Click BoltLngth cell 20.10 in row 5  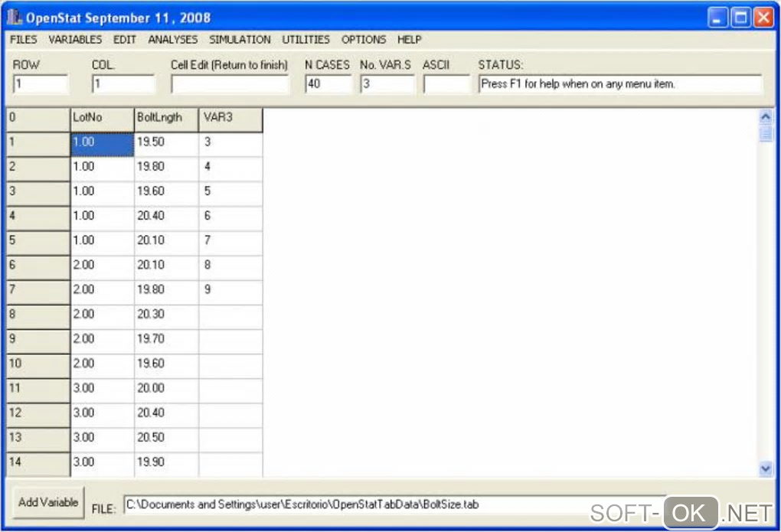pos(166,243)
